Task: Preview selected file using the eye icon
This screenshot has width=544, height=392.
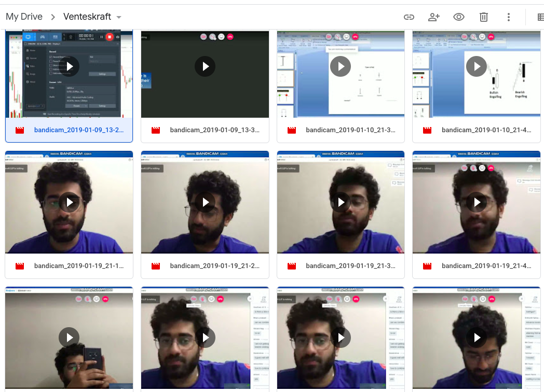Action: [x=458, y=17]
